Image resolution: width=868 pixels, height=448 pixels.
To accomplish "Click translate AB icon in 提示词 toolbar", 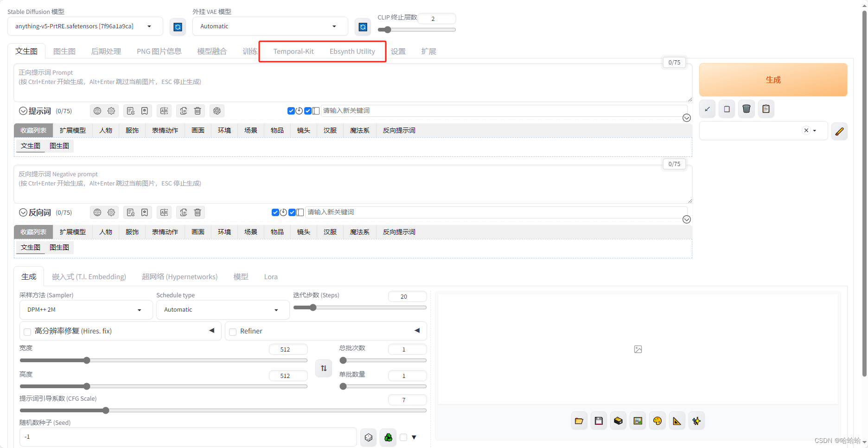I will [x=164, y=111].
